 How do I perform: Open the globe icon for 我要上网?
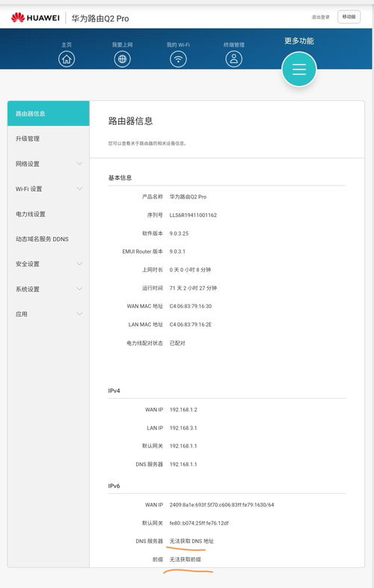tap(122, 59)
